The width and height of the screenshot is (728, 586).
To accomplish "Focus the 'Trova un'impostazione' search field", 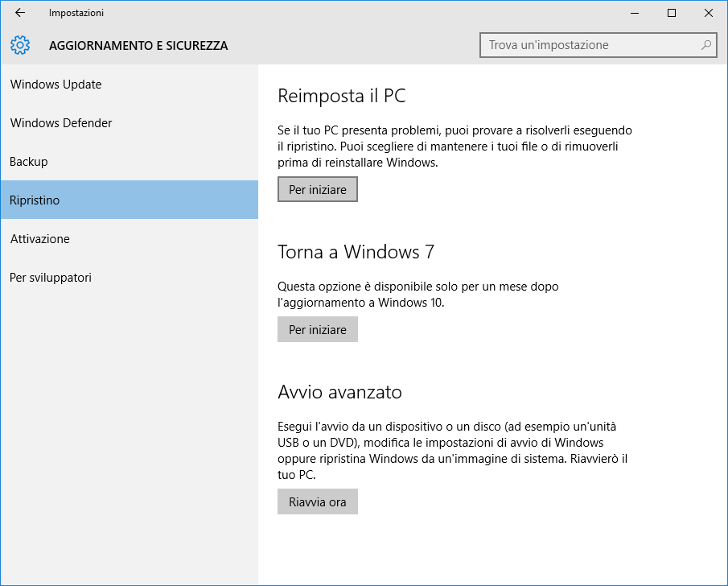I will pyautogui.click(x=598, y=45).
